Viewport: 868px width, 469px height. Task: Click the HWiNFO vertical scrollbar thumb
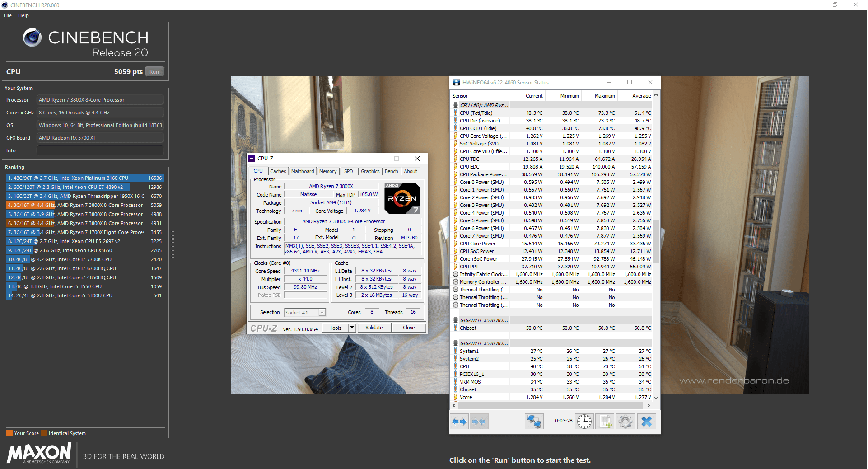[656, 241]
